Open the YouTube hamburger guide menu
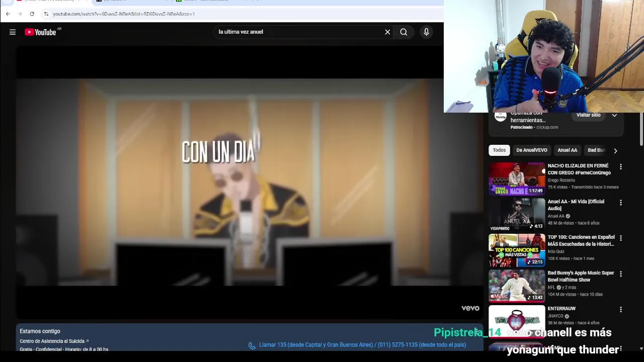This screenshot has width=644, height=362. tap(13, 32)
